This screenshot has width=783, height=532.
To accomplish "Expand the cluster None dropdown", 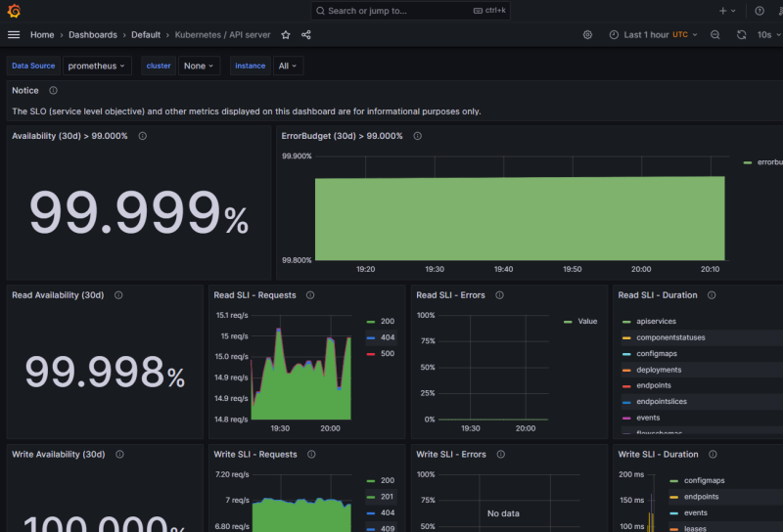I will point(199,66).
